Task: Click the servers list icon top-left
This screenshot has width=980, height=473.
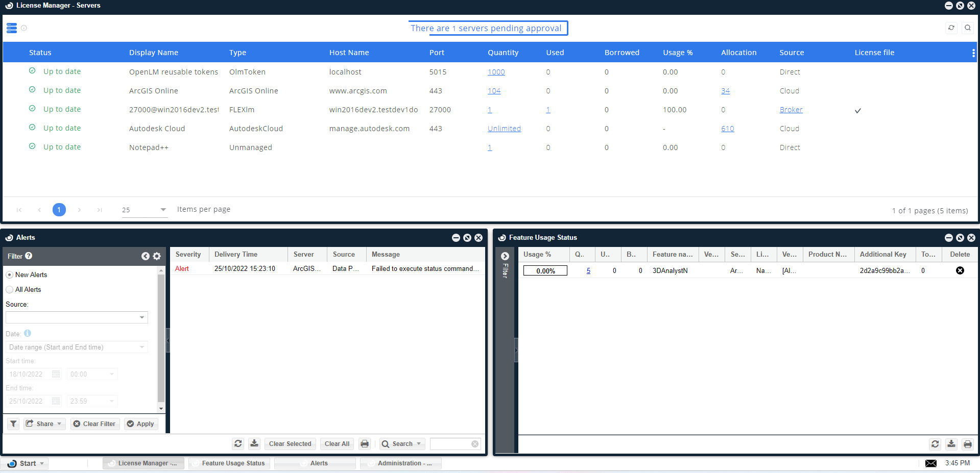Action: tap(11, 28)
